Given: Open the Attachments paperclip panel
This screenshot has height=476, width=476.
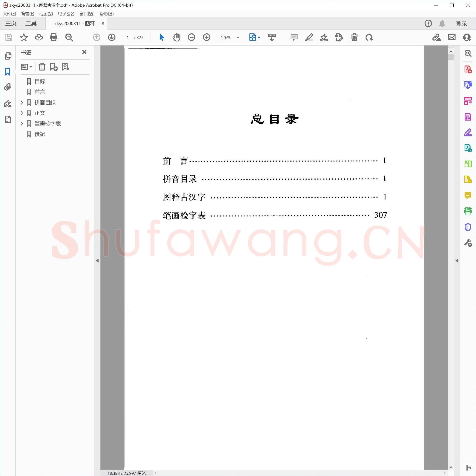Looking at the screenshot, I should click(8, 87).
